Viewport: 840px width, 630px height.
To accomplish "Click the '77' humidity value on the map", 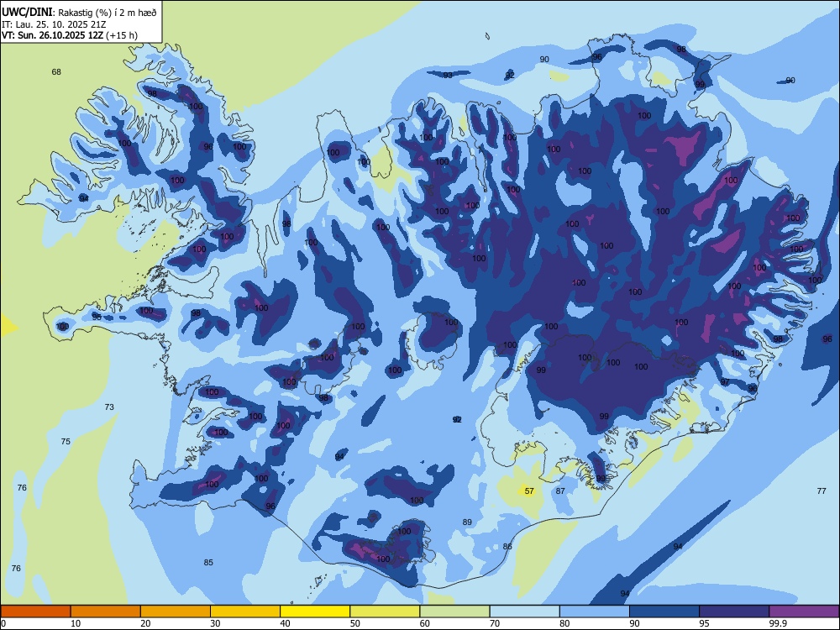I will pyautogui.click(x=822, y=491).
